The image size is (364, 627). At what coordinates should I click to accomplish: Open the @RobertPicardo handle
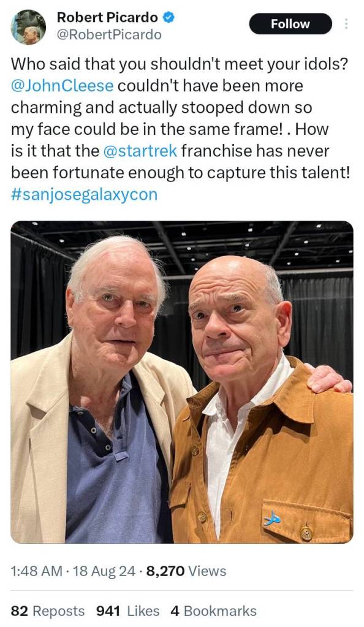point(109,35)
